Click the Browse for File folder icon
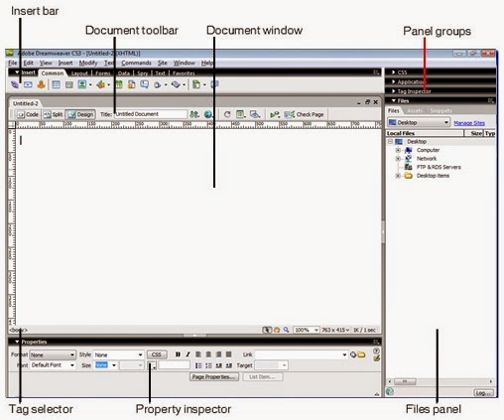This screenshot has width=504, height=420. (361, 354)
